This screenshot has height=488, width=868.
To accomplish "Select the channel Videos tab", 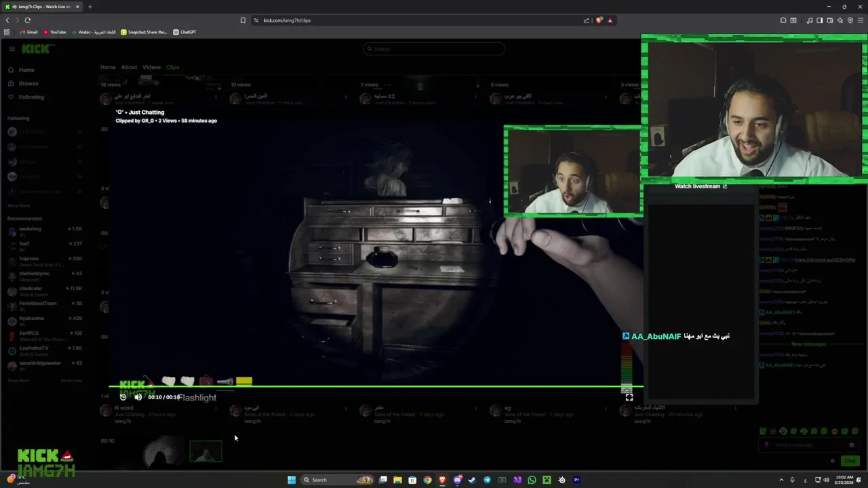I will 151,67.
